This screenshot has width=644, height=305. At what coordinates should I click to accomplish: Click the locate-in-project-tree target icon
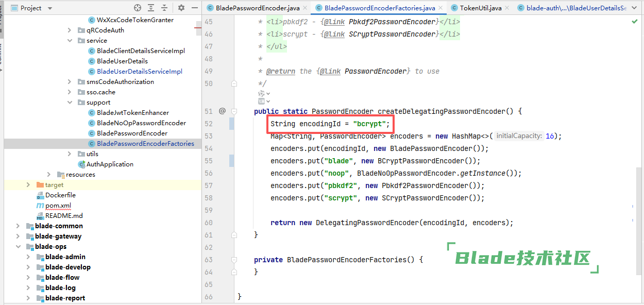coord(138,8)
